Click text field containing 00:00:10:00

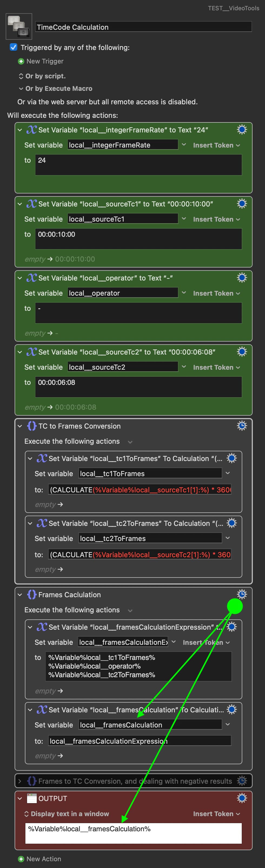coord(138,239)
